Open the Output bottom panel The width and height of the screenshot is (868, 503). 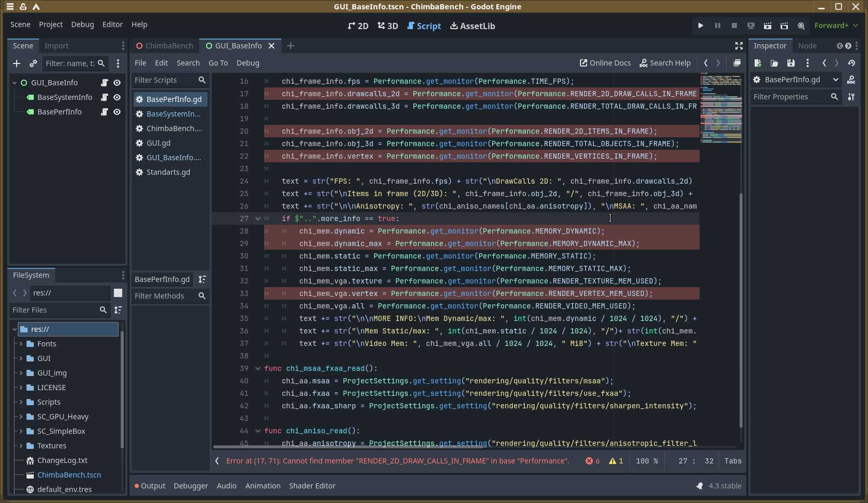150,486
